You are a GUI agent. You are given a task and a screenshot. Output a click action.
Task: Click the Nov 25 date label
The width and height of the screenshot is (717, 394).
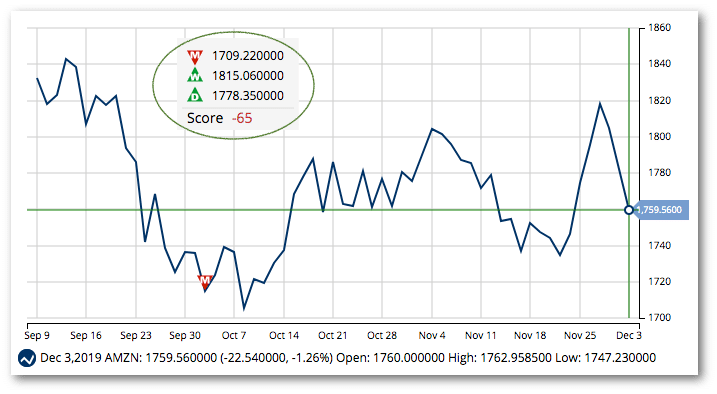(x=580, y=335)
